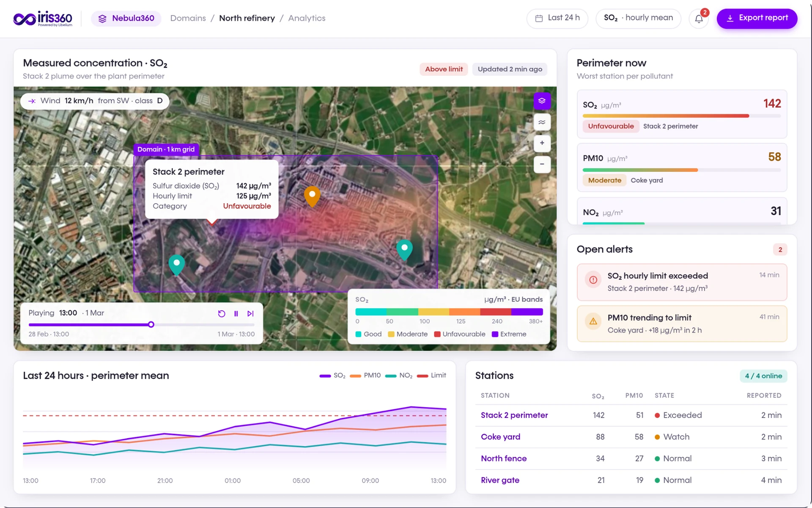The height and width of the screenshot is (508, 812).
Task: Click the orange Stack 2 map pin
Action: click(x=312, y=196)
